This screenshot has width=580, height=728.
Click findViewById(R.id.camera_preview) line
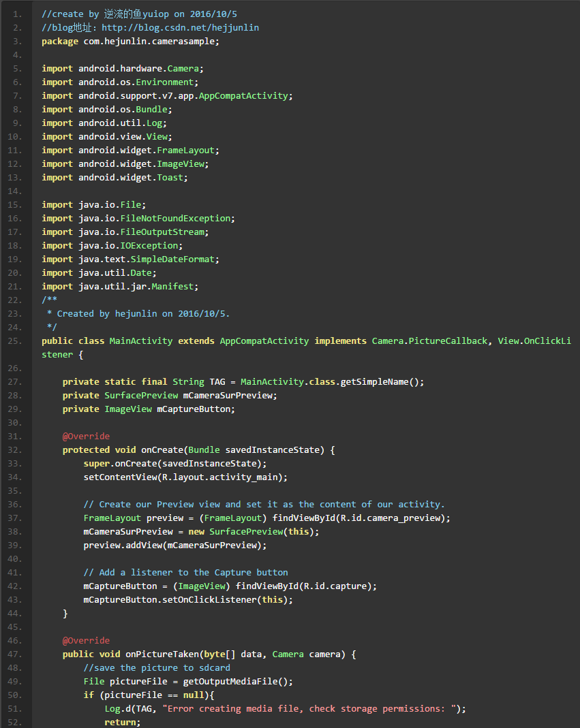click(x=266, y=518)
